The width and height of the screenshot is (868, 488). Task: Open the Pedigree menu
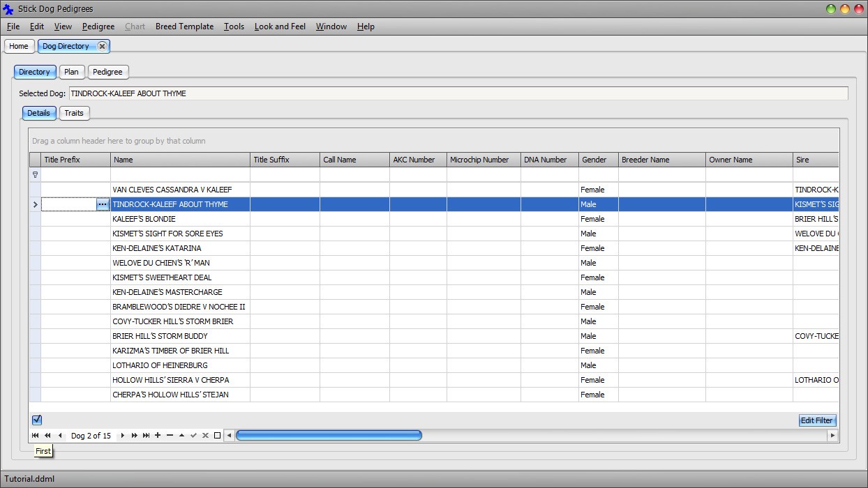click(x=98, y=26)
